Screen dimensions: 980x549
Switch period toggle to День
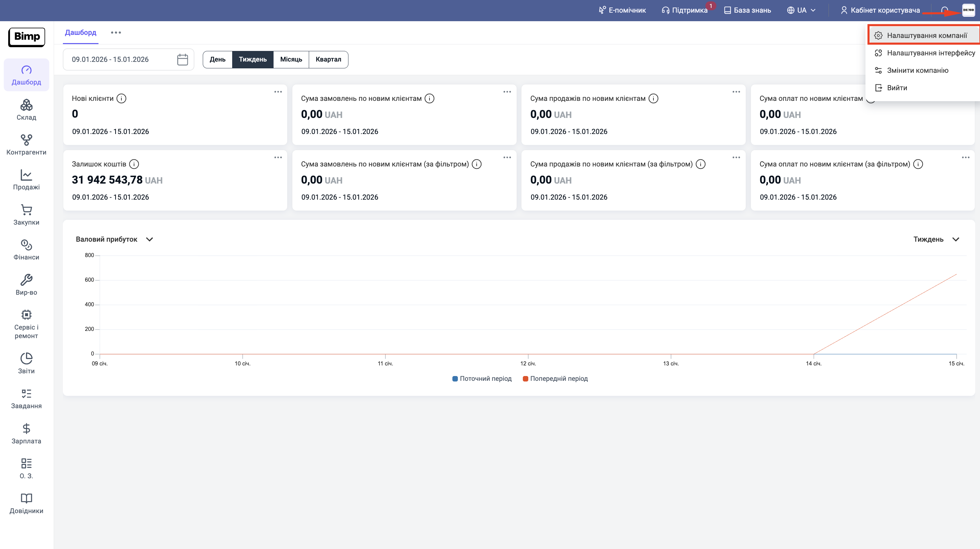(217, 59)
